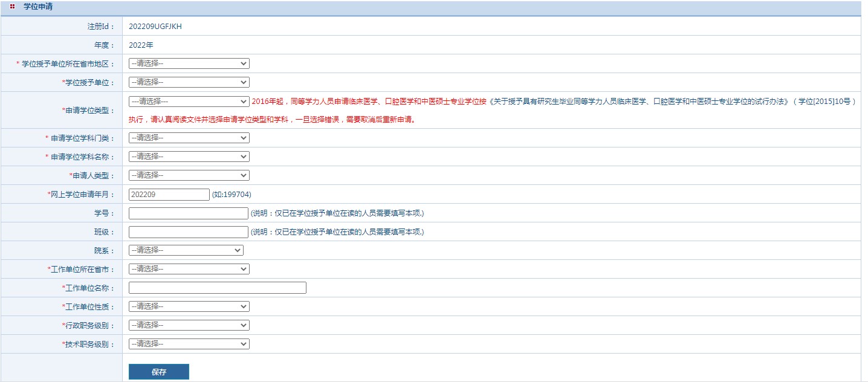Click the 工作单位名称 input box
Viewport: 868px width, 382px height.
click(217, 288)
